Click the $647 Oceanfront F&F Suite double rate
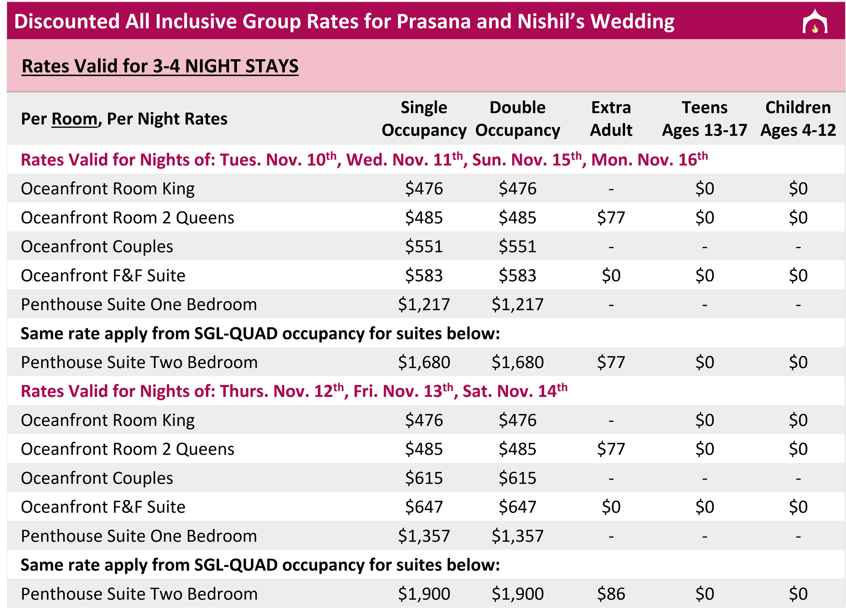 coord(517,507)
